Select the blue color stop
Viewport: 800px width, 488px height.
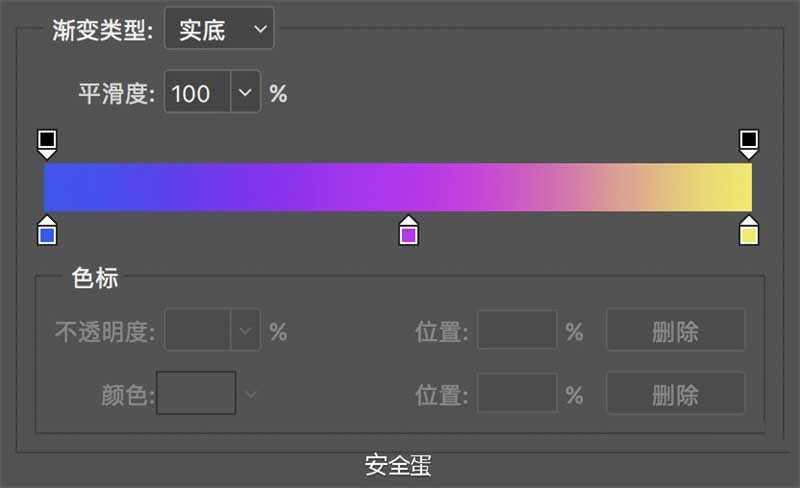pos(47,233)
